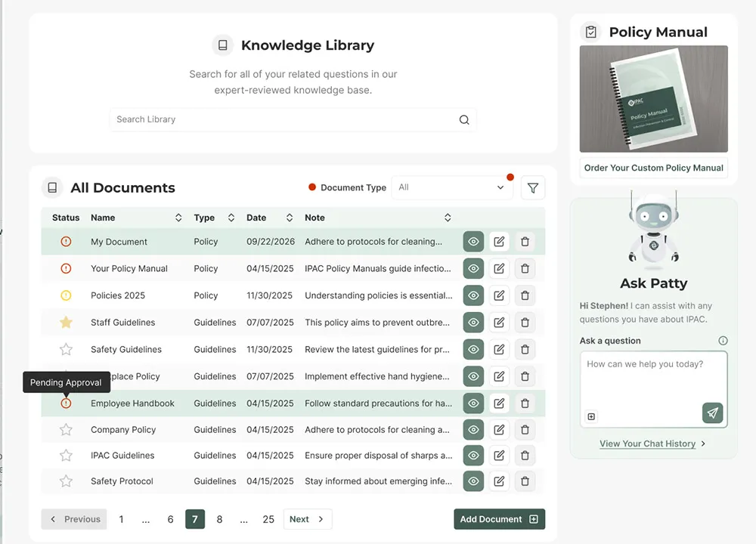Edit Staff Guidelines with the pencil icon
This screenshot has width=756, height=544.
[x=499, y=322]
